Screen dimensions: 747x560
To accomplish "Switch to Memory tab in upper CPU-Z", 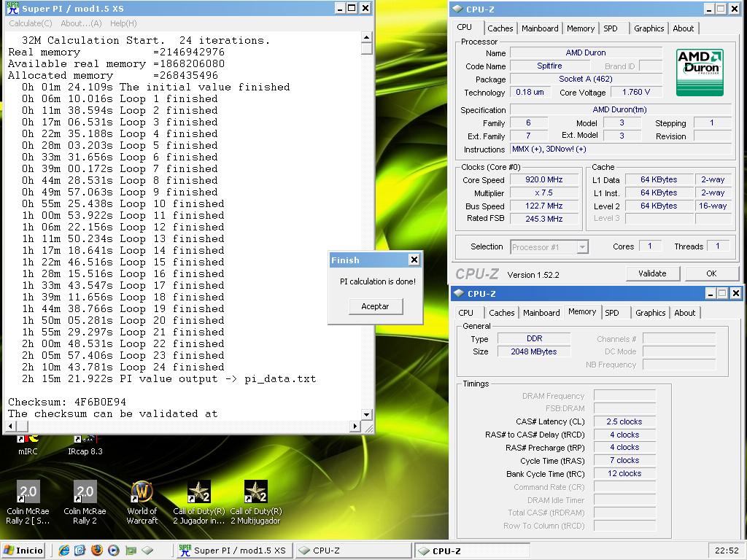I will pyautogui.click(x=581, y=28).
